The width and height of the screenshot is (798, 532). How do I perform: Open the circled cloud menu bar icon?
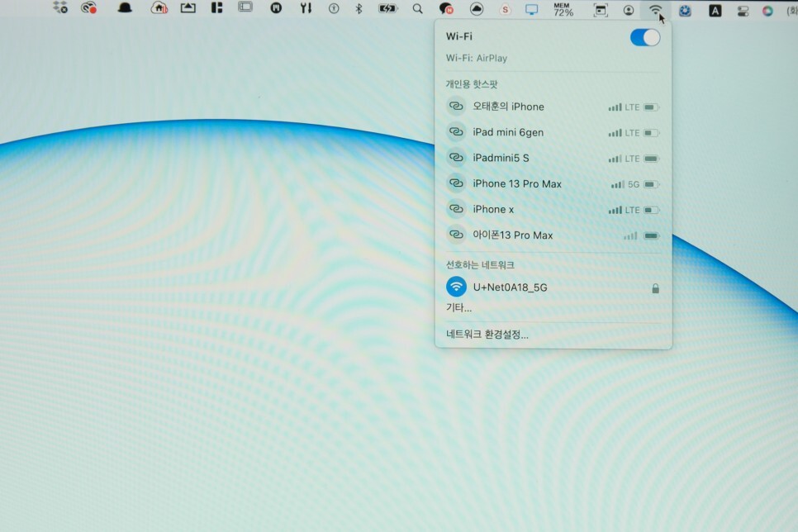point(477,8)
